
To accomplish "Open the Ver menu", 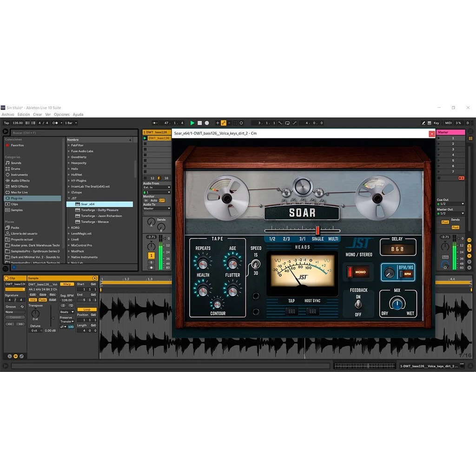I will click(x=48, y=114).
